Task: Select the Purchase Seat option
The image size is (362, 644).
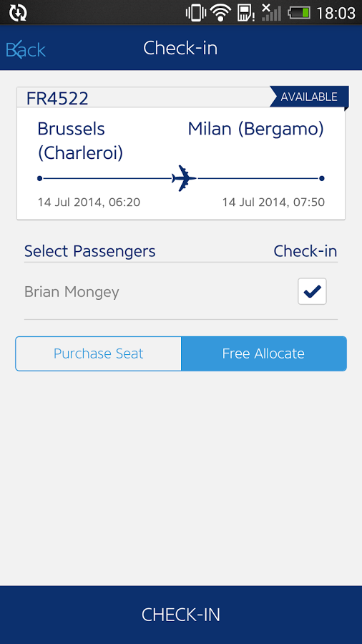Action: coord(99,353)
